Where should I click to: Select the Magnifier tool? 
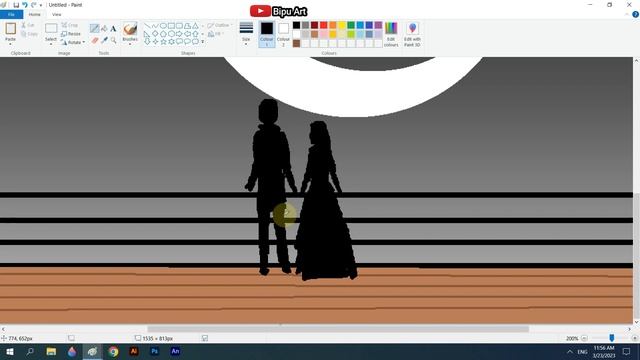113,40
